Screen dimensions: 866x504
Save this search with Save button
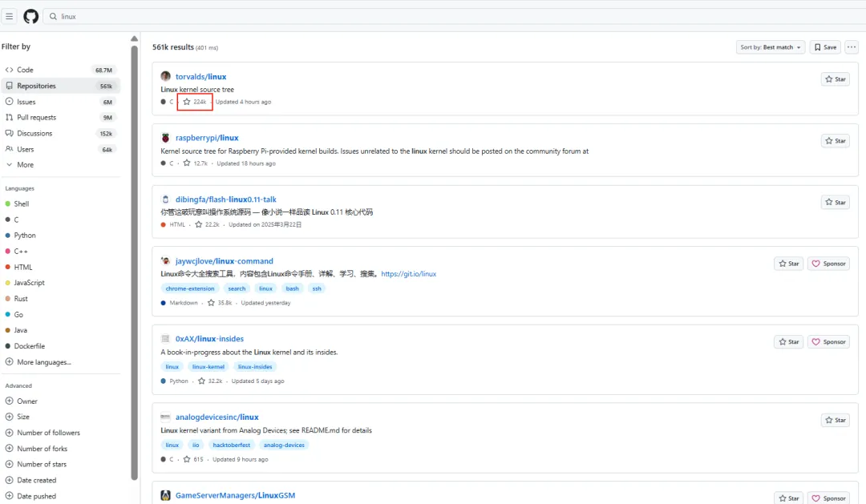[x=825, y=47]
